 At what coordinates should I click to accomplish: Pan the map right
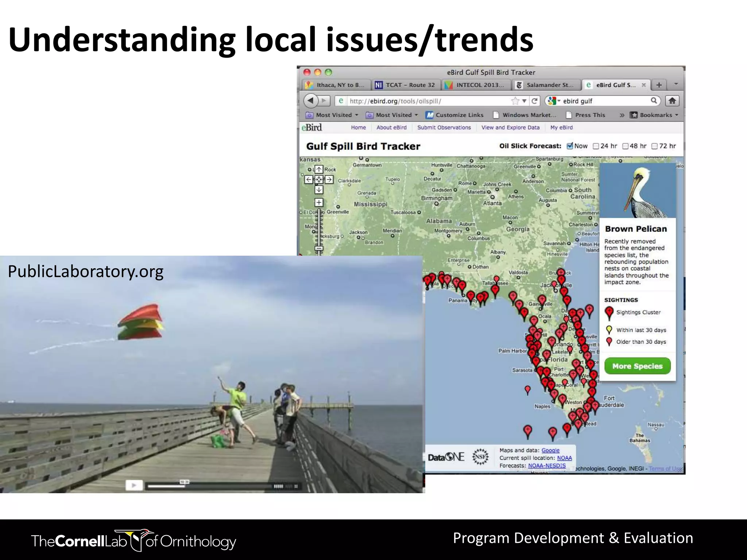pyautogui.click(x=329, y=179)
